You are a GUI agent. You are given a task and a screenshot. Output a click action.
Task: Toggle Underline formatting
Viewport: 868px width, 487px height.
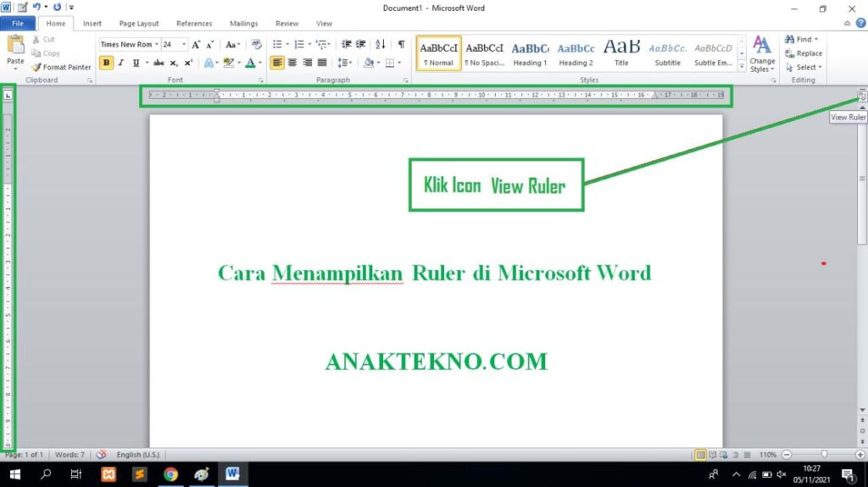136,63
